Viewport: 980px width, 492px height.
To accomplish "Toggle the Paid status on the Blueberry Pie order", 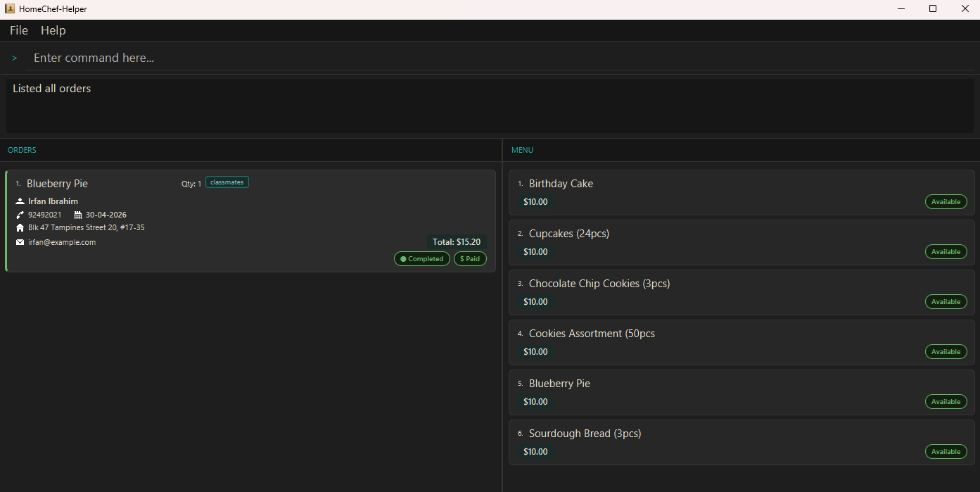I will click(x=470, y=258).
